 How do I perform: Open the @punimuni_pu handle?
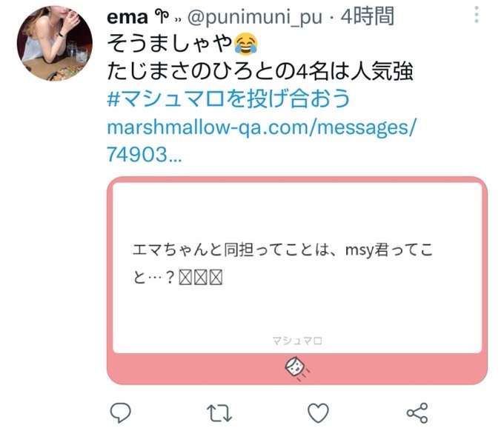click(x=254, y=17)
